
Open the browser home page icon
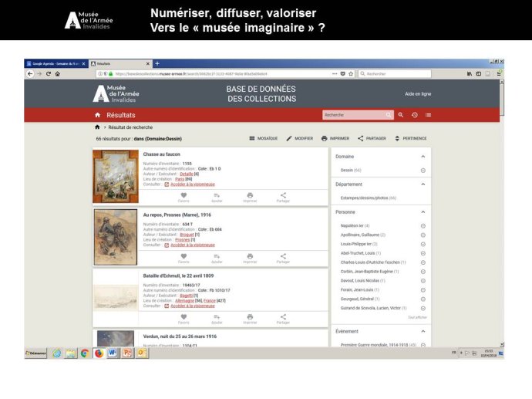coord(58,73)
